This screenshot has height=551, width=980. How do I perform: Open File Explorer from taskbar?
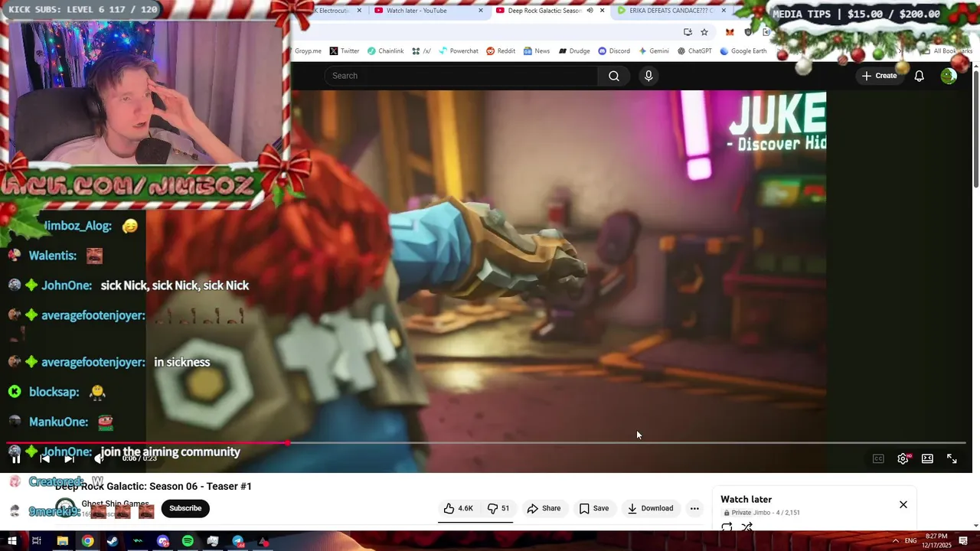[x=62, y=541]
